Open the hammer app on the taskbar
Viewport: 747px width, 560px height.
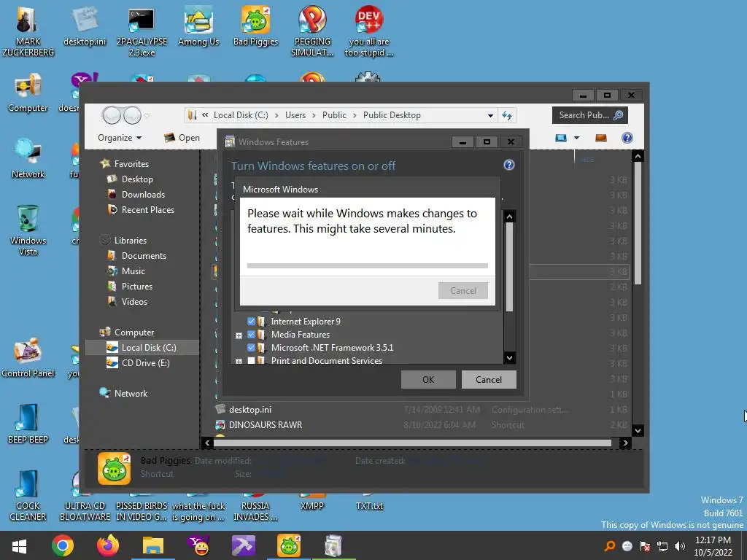click(244, 546)
